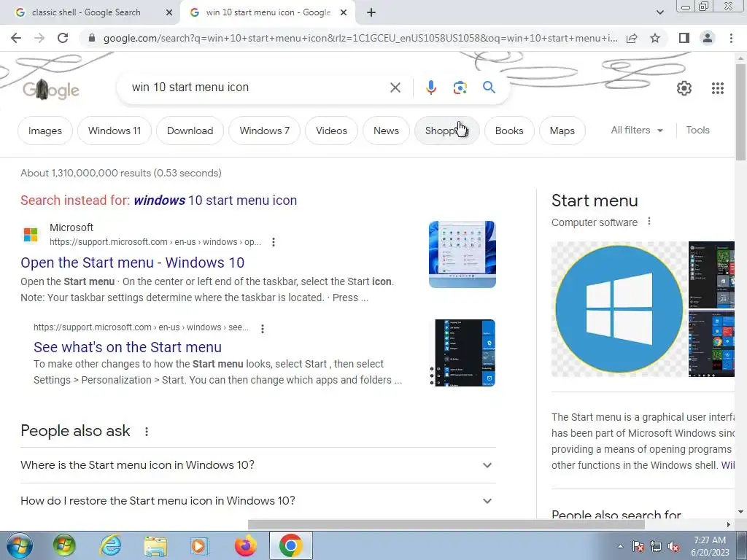
Task: Open network tray icon
Action: point(656,547)
